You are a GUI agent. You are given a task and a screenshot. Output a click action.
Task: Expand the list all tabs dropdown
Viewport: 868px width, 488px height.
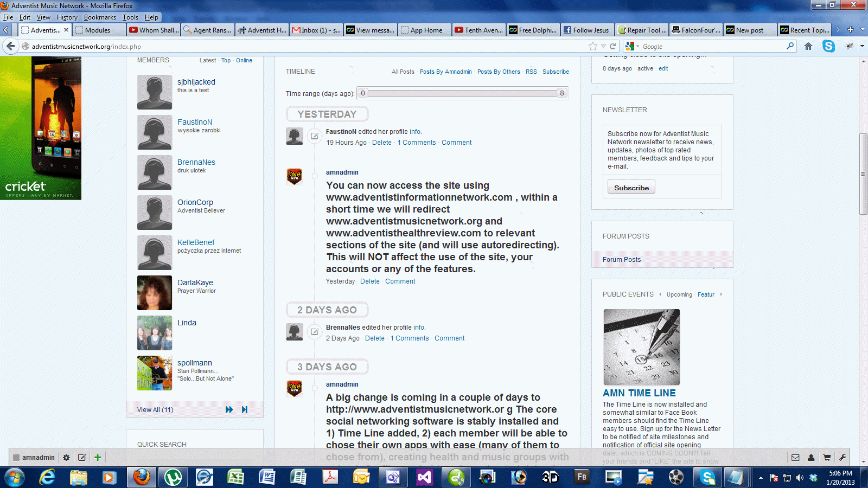point(863,30)
